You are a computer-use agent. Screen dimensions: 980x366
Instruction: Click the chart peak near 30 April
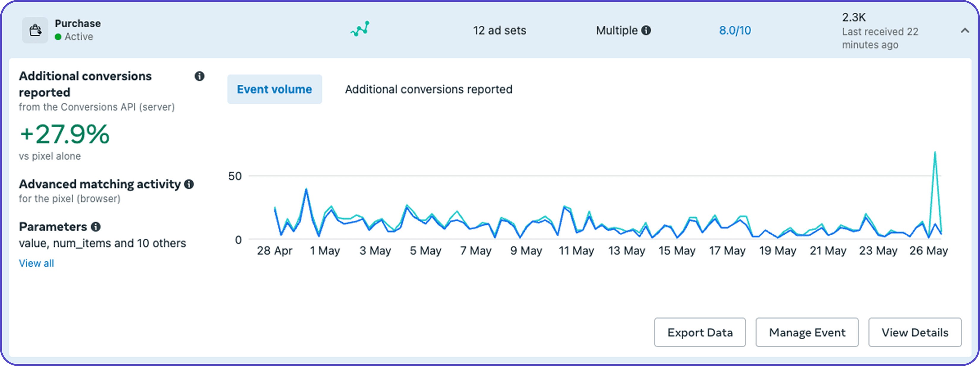click(x=306, y=189)
